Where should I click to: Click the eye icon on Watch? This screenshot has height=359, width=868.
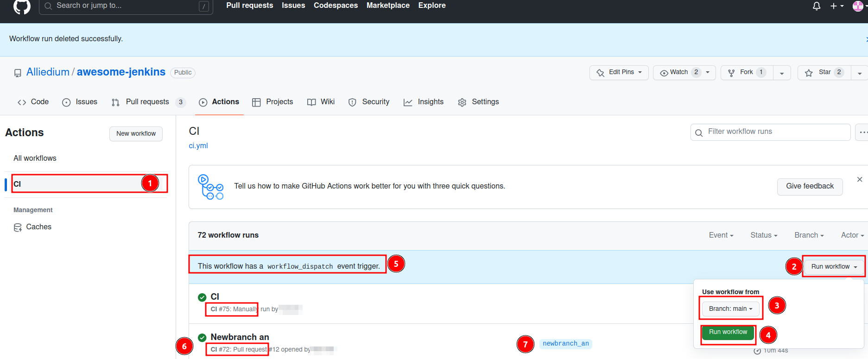pyautogui.click(x=664, y=73)
